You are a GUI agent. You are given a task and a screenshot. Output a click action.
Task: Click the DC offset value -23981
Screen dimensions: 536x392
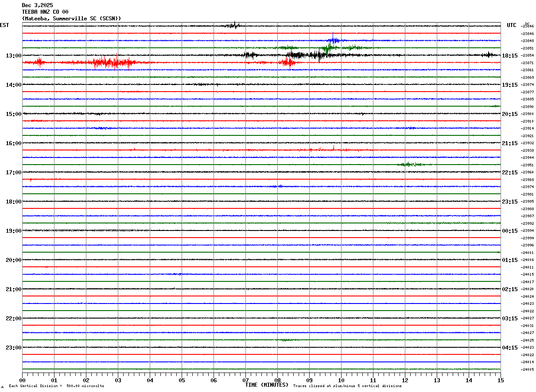[527, 194]
